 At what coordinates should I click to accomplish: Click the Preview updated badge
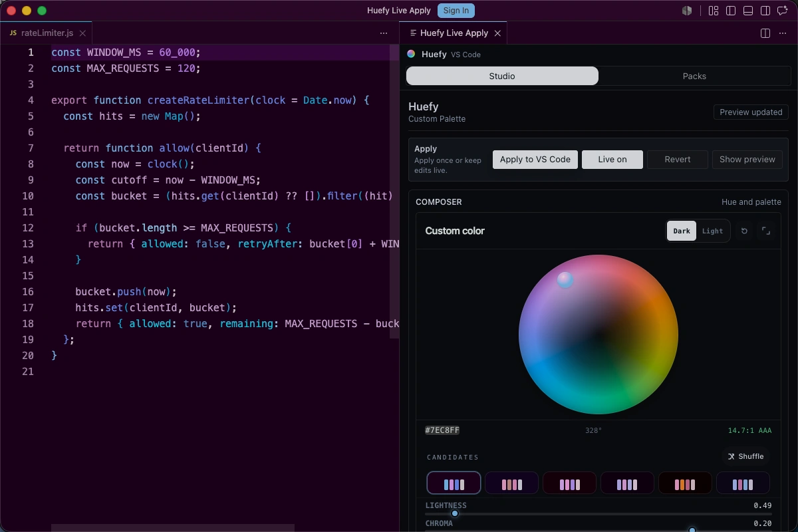(x=751, y=112)
